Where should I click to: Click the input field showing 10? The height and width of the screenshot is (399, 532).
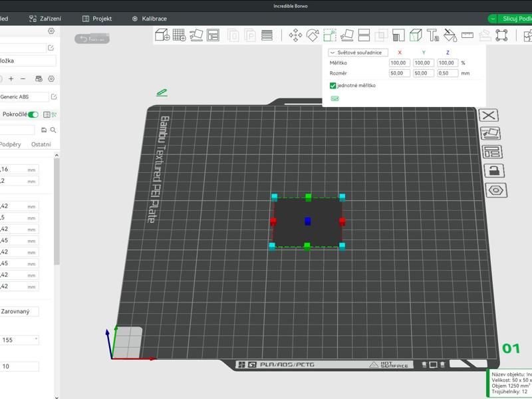19,366
